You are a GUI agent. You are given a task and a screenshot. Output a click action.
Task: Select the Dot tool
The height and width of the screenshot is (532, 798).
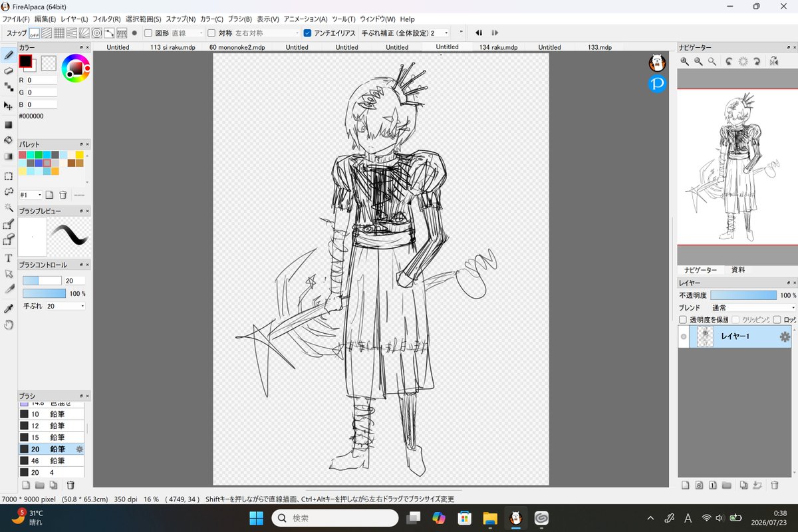(9, 86)
